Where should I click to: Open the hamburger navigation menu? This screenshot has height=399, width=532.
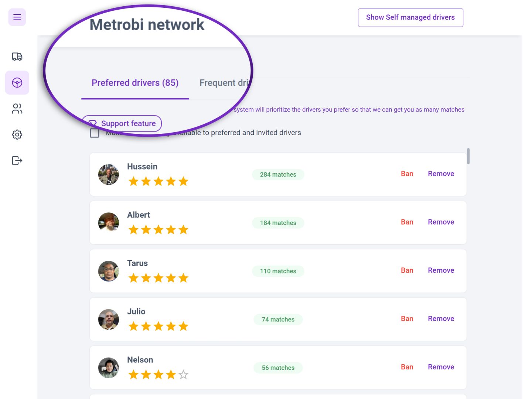click(x=17, y=17)
